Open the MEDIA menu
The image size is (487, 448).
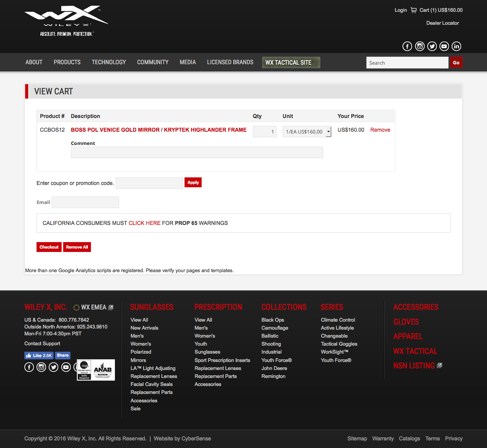(188, 62)
